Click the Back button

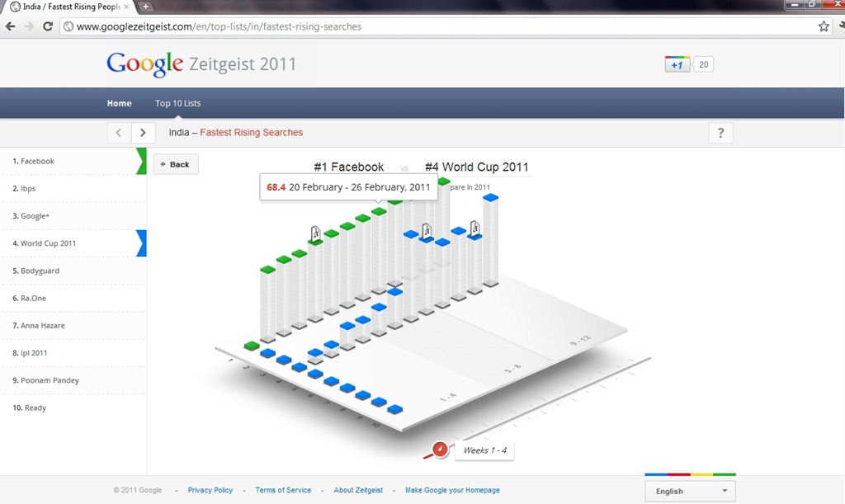click(x=176, y=164)
